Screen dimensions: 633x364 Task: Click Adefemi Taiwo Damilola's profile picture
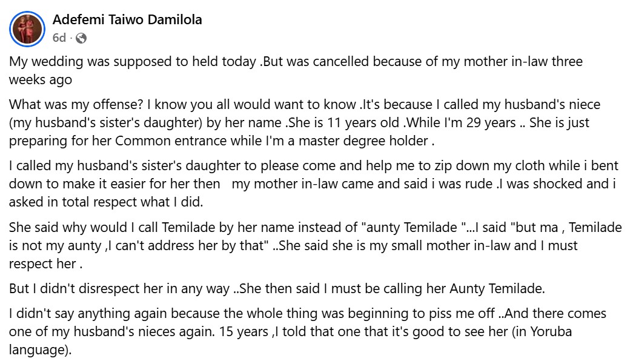pyautogui.click(x=28, y=28)
